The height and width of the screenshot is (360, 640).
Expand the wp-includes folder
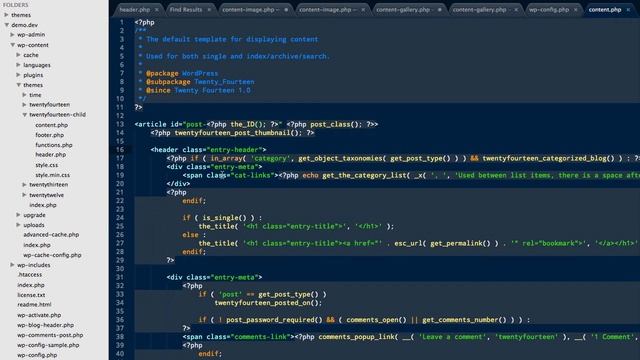click(x=12, y=265)
